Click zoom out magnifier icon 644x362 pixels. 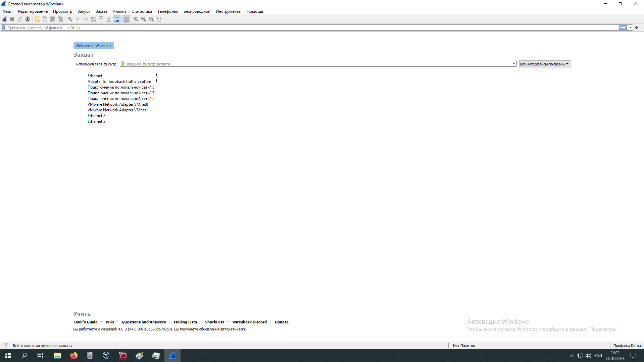(144, 19)
